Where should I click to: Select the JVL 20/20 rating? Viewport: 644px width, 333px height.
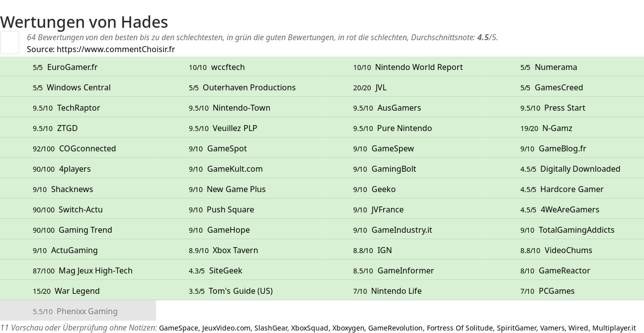pos(370,87)
